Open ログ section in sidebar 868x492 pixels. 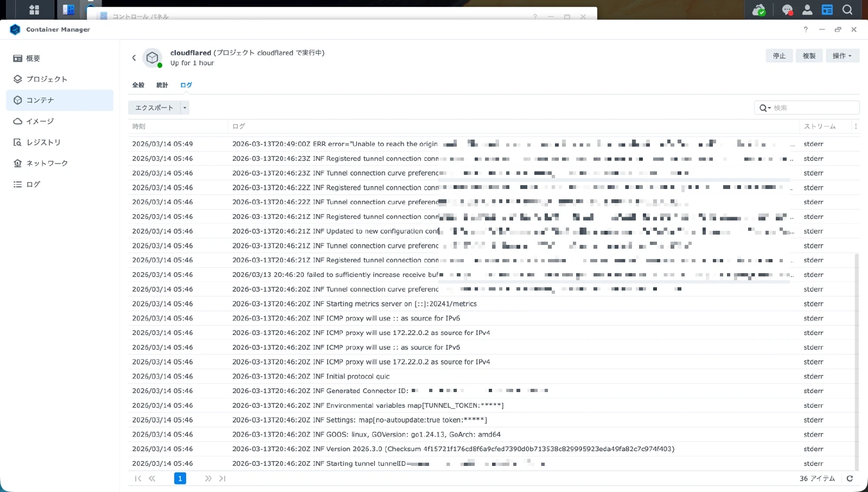60,184
